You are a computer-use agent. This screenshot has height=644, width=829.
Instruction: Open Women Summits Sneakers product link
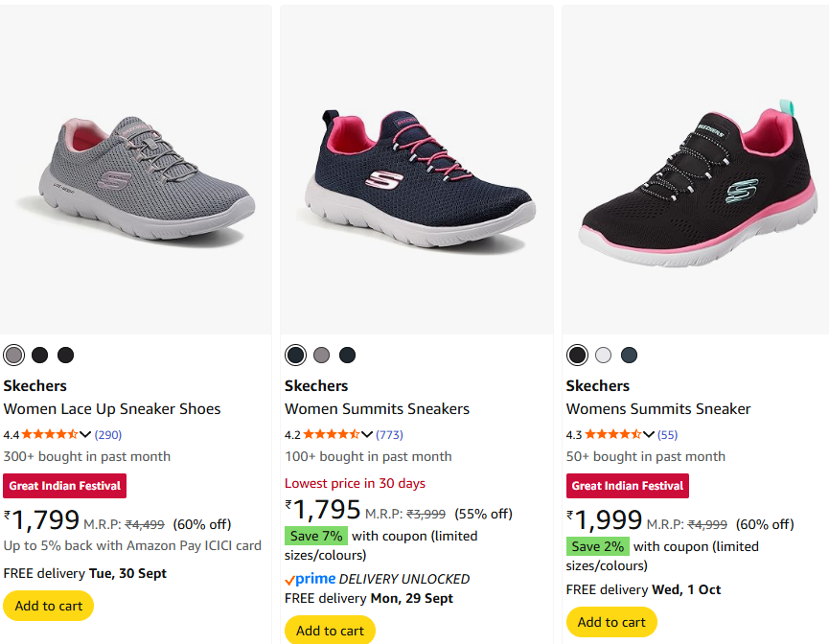(x=377, y=409)
